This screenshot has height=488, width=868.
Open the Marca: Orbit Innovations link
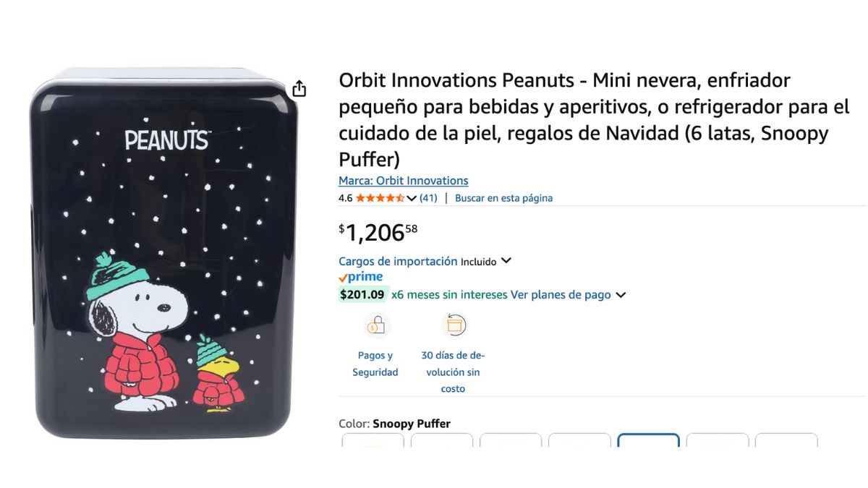[x=404, y=181]
